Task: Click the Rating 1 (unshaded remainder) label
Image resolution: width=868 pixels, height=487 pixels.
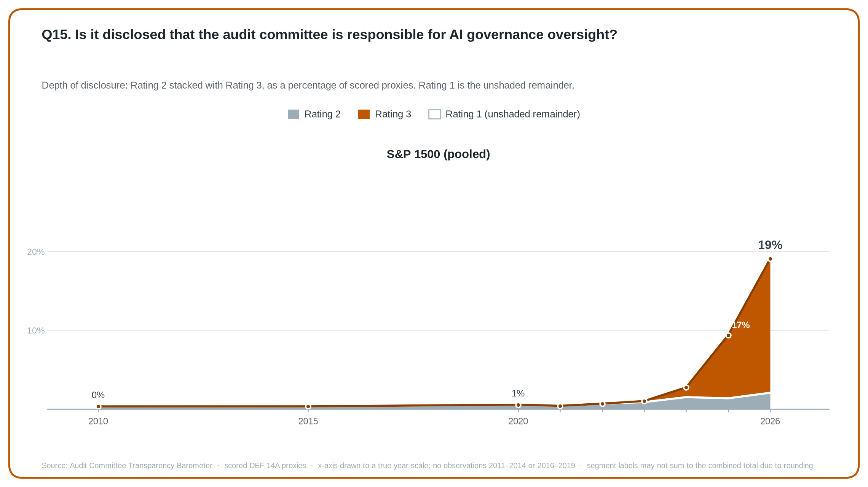Action: coord(513,114)
